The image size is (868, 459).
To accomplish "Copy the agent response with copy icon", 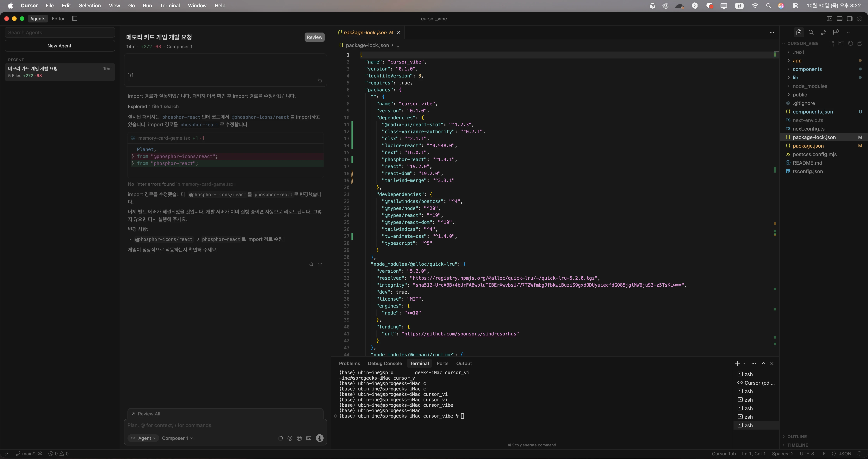I will (x=311, y=264).
